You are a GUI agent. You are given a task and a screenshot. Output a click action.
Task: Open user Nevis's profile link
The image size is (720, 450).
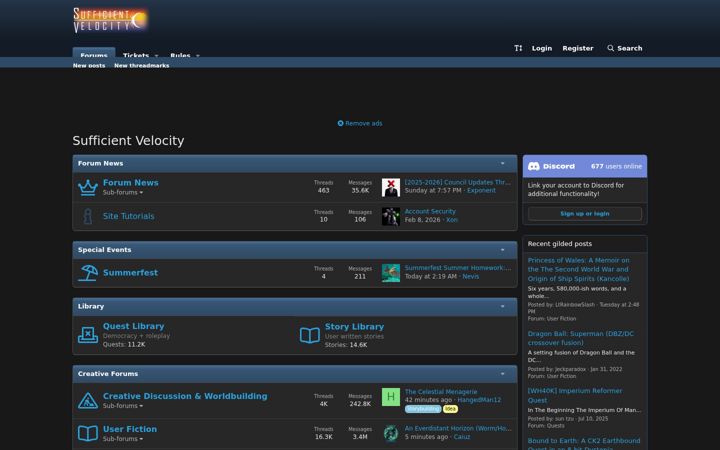[x=470, y=276]
